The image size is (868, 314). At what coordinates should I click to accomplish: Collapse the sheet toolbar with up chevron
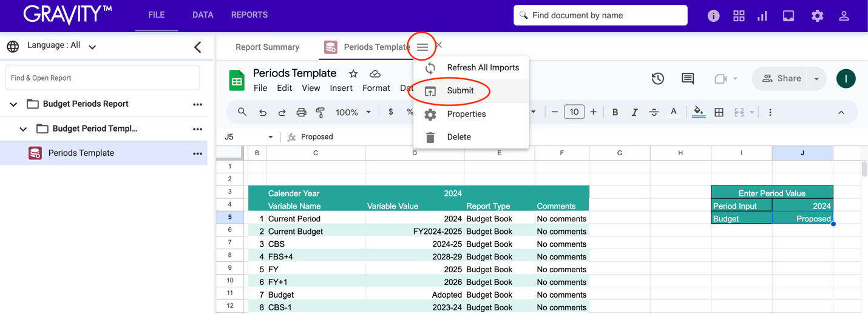click(841, 113)
